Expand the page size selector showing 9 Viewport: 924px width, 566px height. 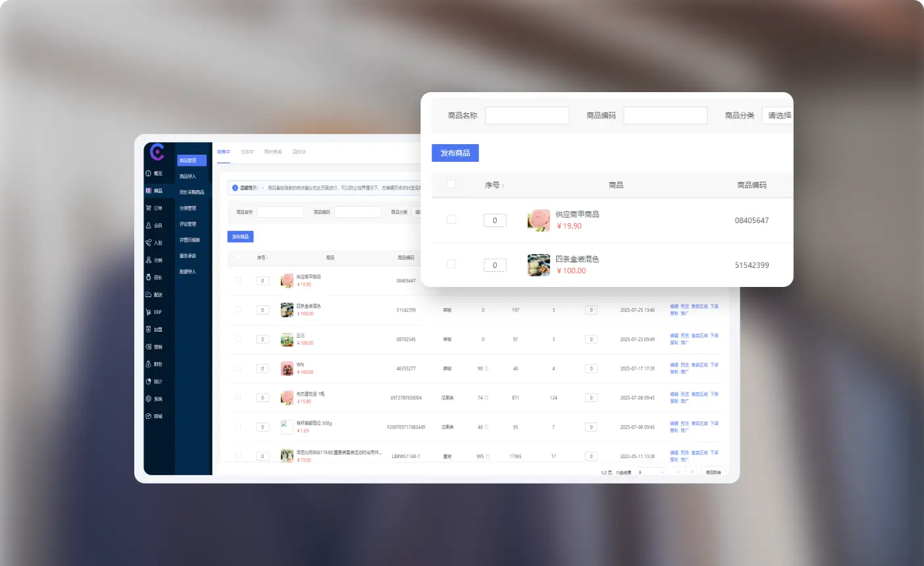pyautogui.click(x=651, y=473)
